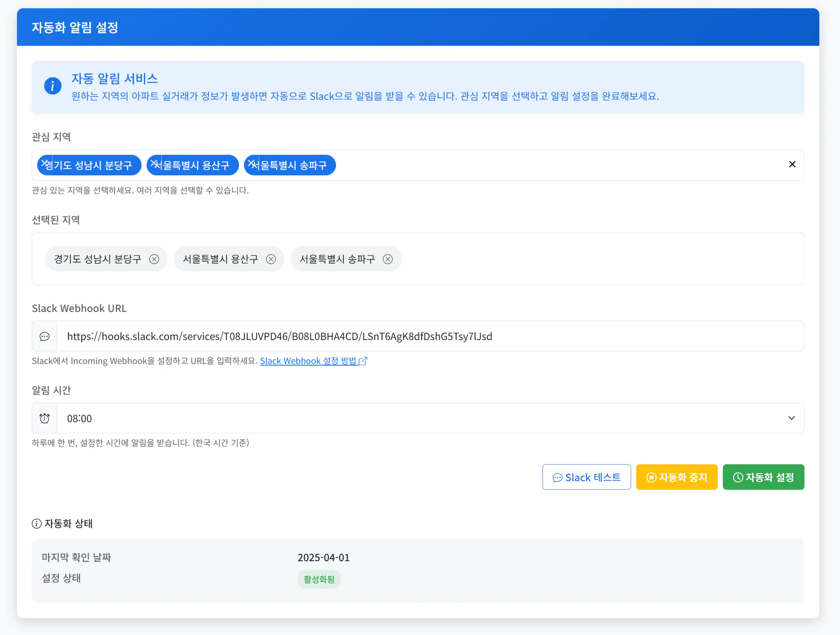Remove 경기도 성남시 분당구 tag in 관심 지역 field

coord(44,163)
